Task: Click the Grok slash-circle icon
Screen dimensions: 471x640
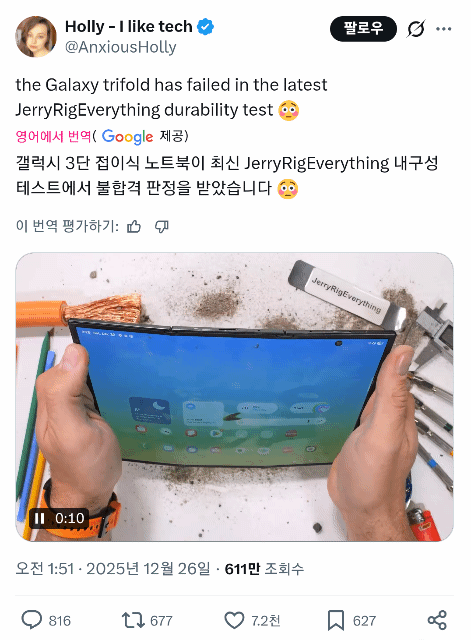Action: (x=416, y=29)
